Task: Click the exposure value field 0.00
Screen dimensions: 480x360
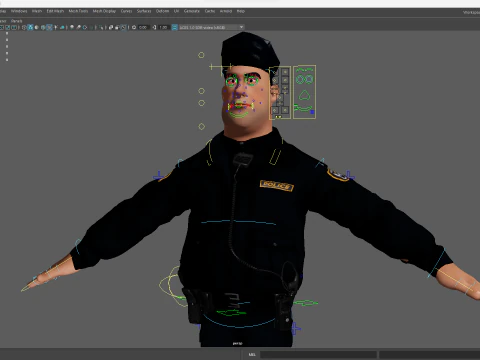Action: pyautogui.click(x=143, y=27)
